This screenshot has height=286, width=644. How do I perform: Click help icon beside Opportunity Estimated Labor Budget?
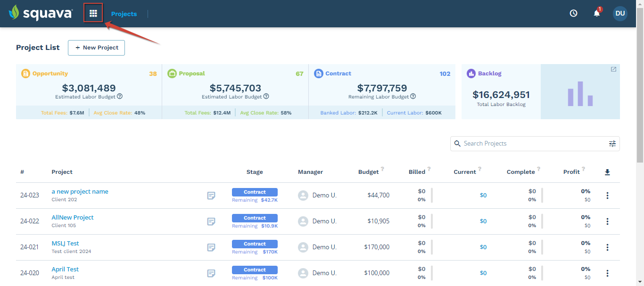[x=120, y=97]
